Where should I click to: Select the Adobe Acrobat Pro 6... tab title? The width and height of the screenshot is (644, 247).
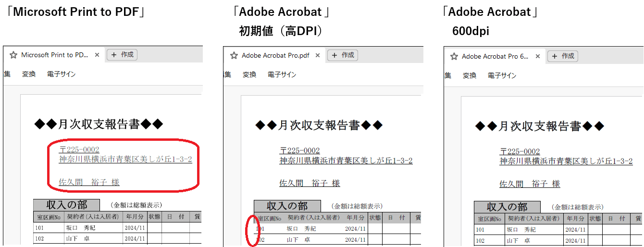pos(495,56)
